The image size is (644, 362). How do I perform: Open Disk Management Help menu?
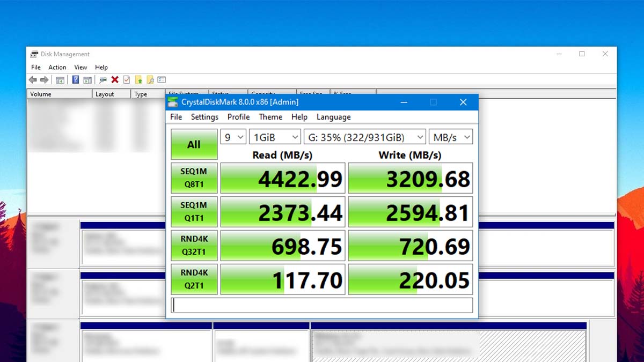101,68
